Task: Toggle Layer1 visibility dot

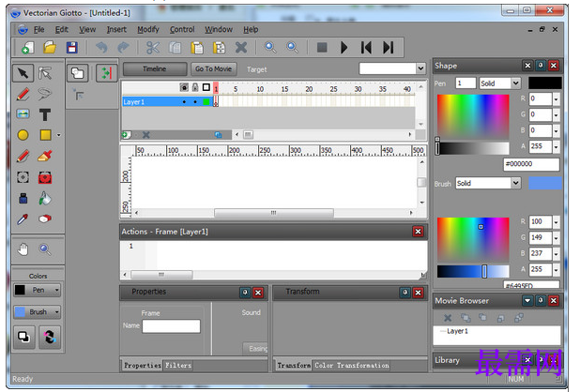Action: click(184, 102)
